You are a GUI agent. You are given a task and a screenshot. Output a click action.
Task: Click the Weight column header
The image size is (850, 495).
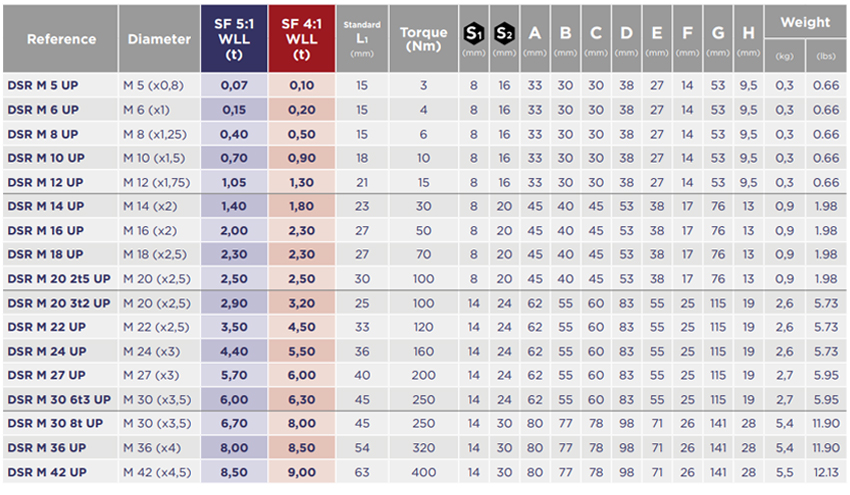[805, 22]
